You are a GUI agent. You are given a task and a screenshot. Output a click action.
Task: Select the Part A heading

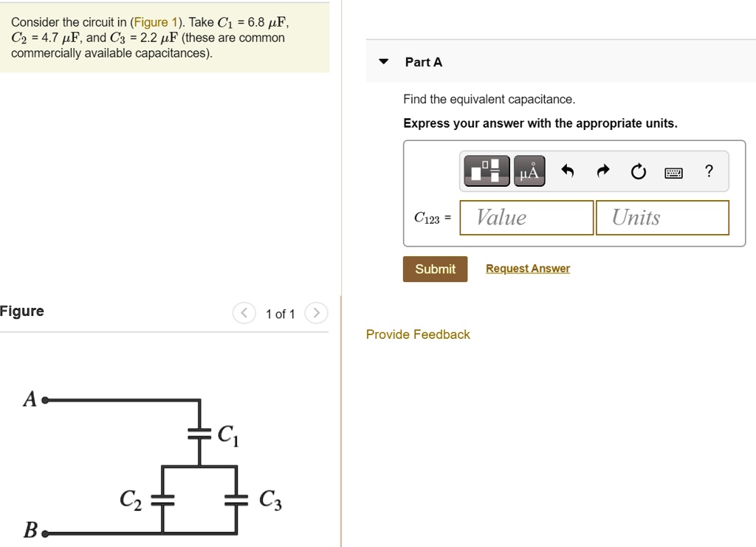423,62
